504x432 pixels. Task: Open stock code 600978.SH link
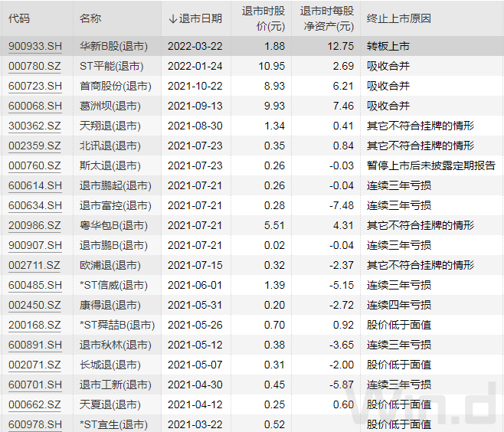click(x=35, y=425)
